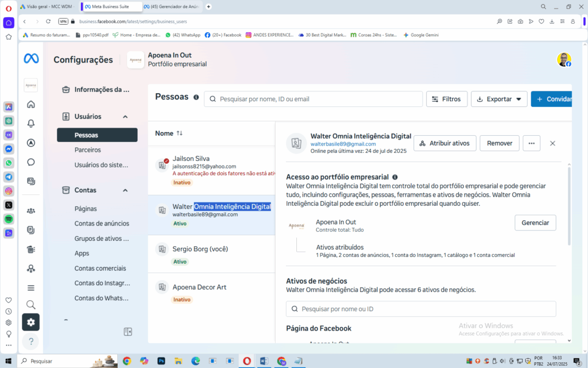Select Apoena Decor Art row
Image resolution: width=588 pixels, height=368 pixels.
[x=211, y=293]
